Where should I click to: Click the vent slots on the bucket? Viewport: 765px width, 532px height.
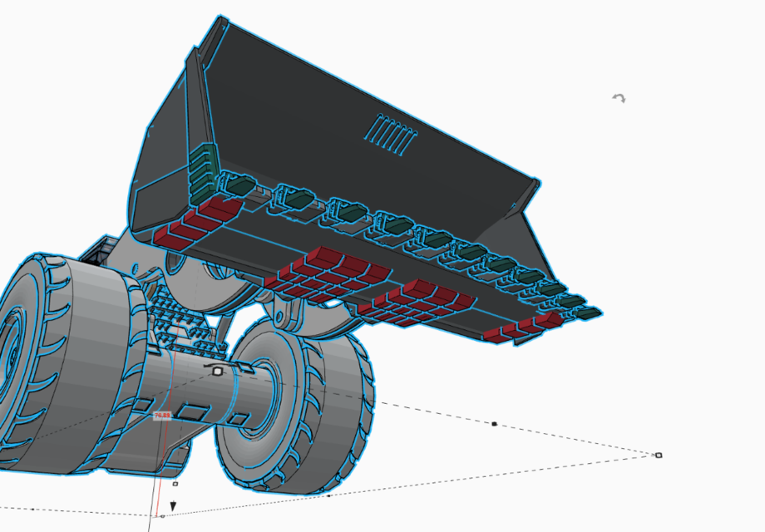(x=391, y=133)
